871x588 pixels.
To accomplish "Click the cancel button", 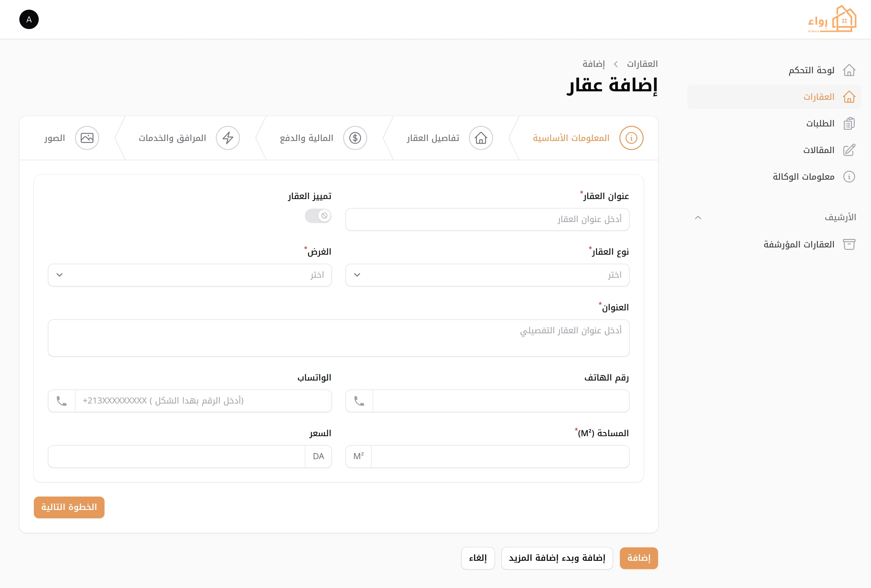I will click(478, 558).
